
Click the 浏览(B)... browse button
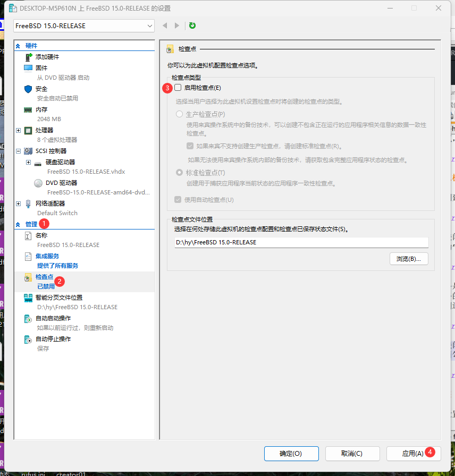tap(409, 259)
